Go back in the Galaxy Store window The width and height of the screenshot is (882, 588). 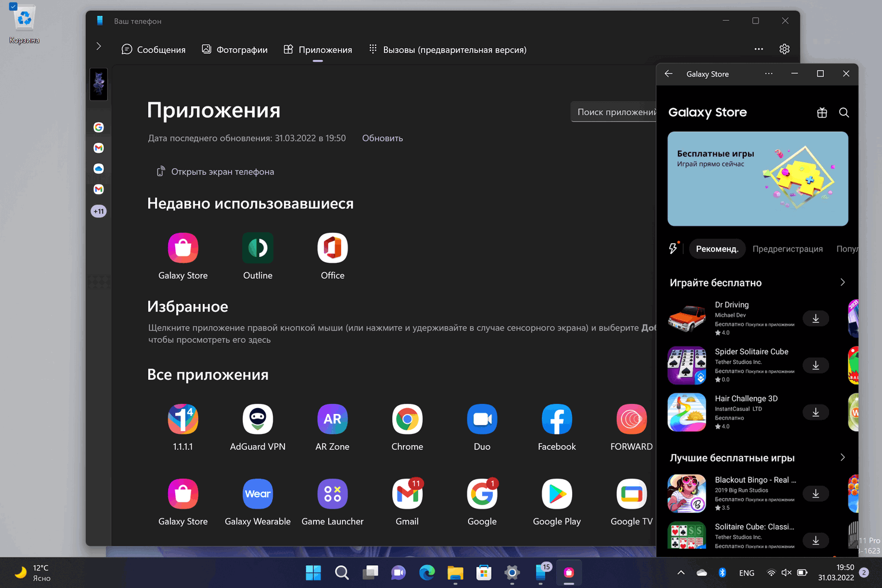coord(669,74)
